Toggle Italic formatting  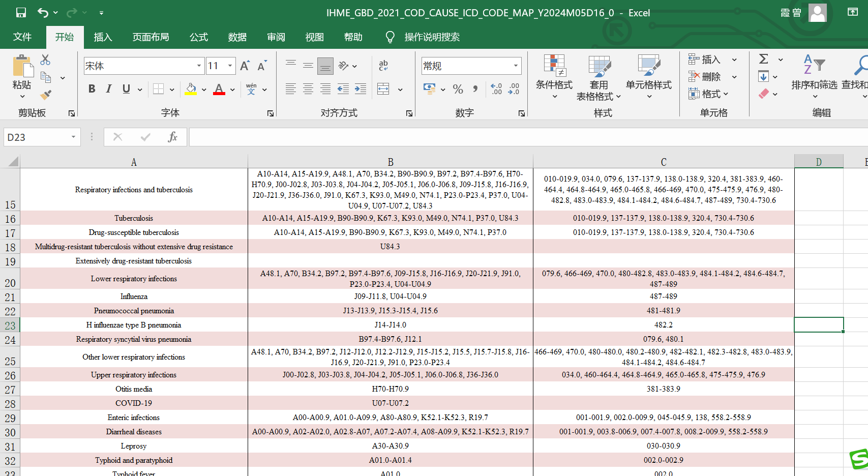[x=109, y=89]
